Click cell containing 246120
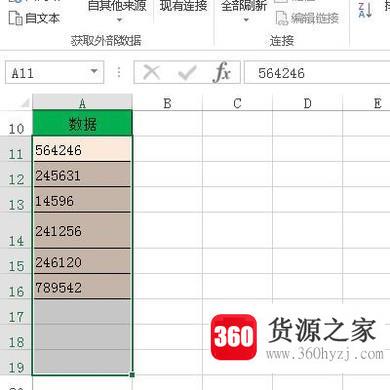 coord(82,261)
